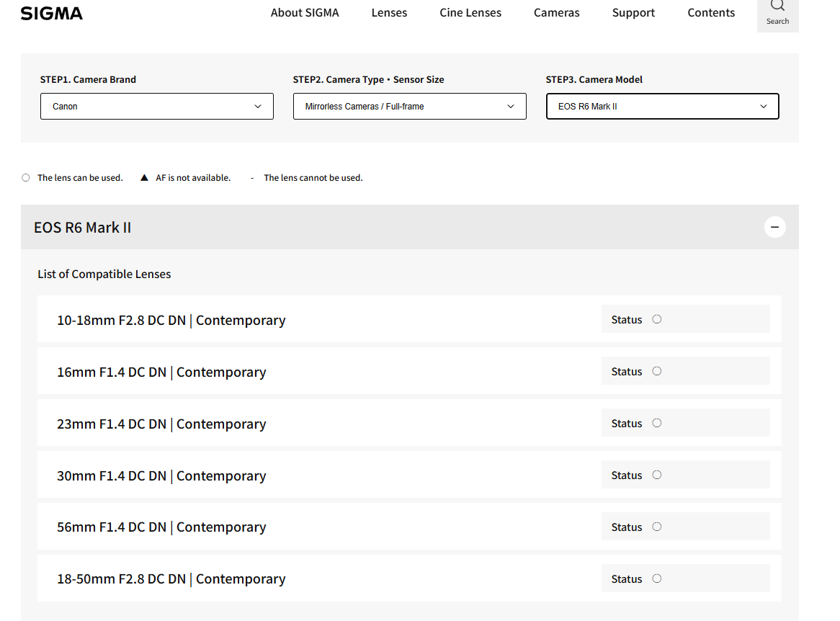
Task: Click status circle for 10-18mm F2.8 lens
Action: click(657, 319)
